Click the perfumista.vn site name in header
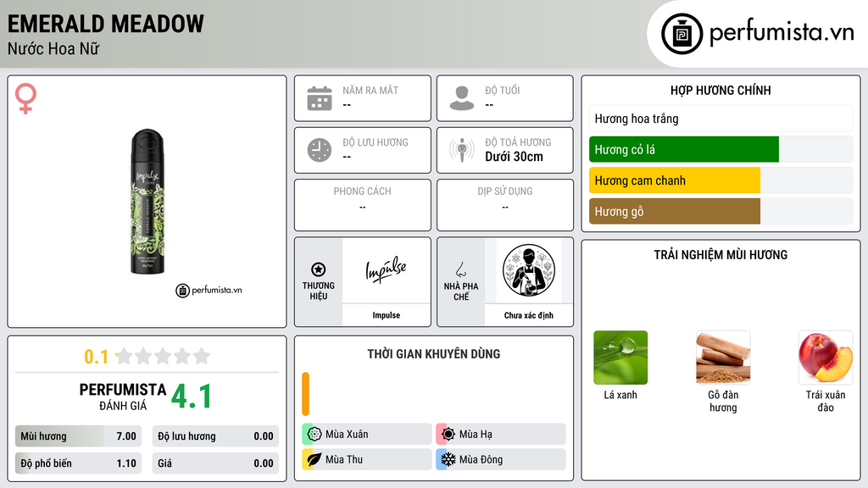The width and height of the screenshot is (868, 488). [x=782, y=32]
